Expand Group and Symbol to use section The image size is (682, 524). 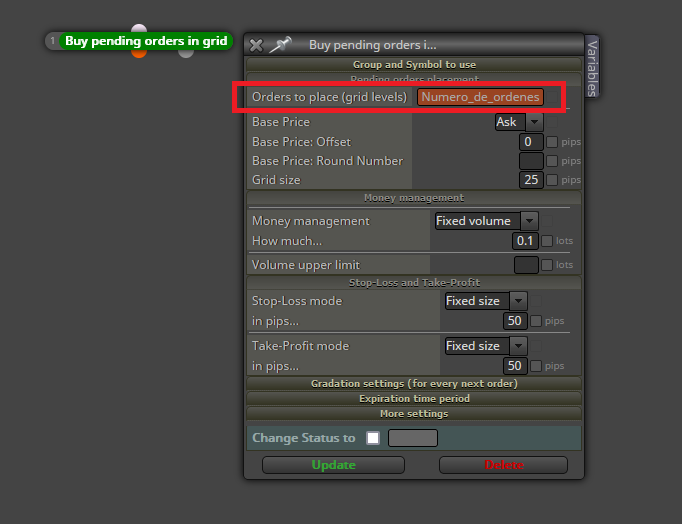click(414, 64)
